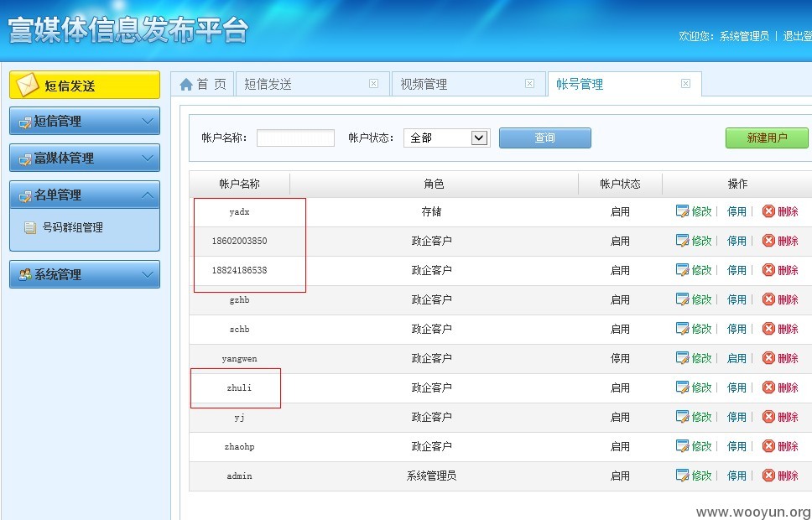Click the red delete icon for admin

coord(768,476)
